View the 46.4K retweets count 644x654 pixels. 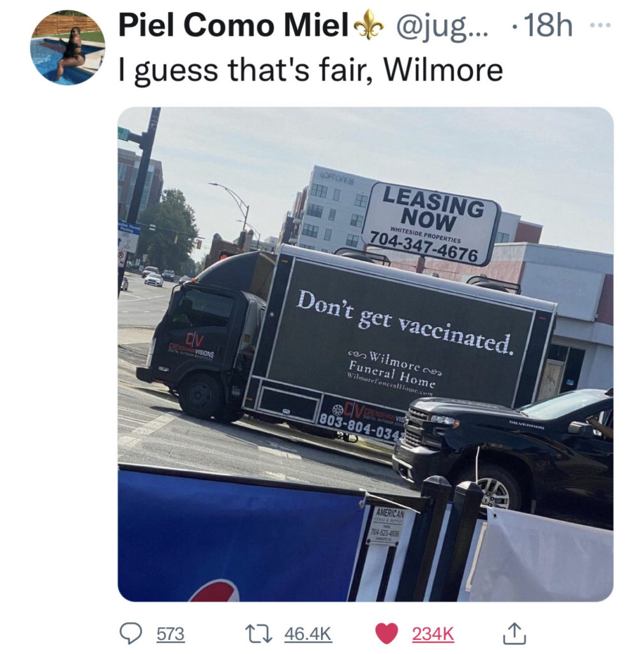click(308, 634)
